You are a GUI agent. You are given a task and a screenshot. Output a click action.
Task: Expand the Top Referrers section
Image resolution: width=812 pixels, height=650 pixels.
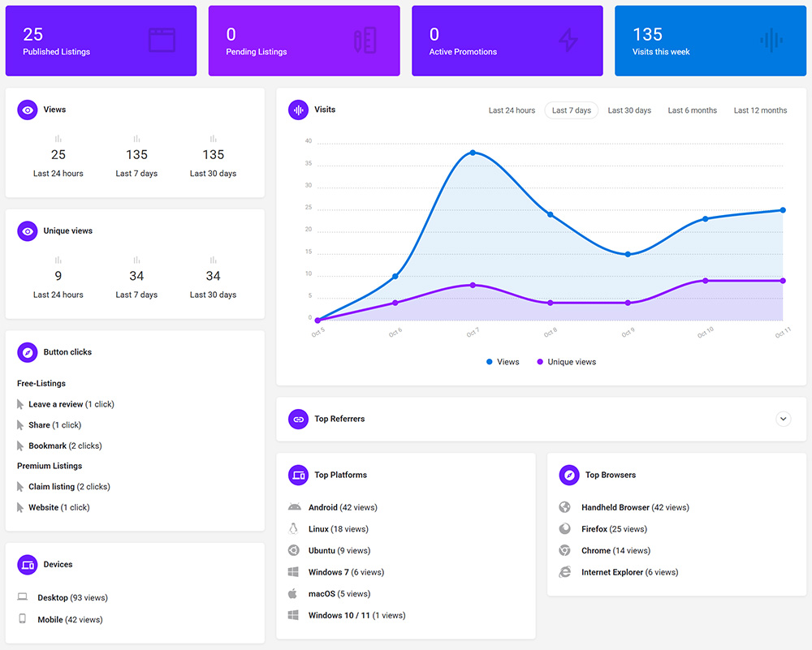783,419
